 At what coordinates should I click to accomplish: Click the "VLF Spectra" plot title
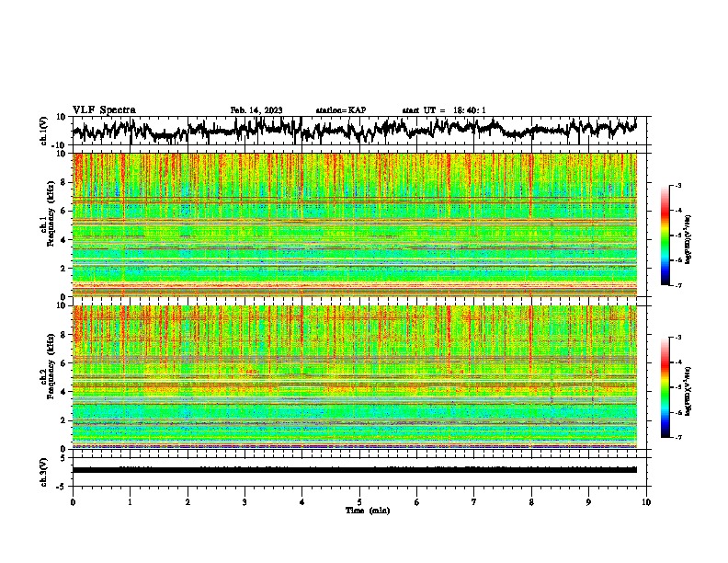tap(104, 110)
